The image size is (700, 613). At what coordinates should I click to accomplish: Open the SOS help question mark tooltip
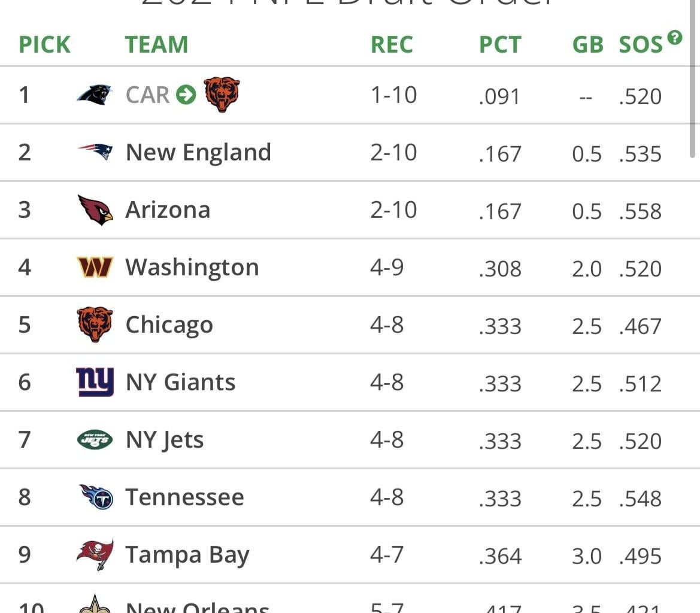675,37
